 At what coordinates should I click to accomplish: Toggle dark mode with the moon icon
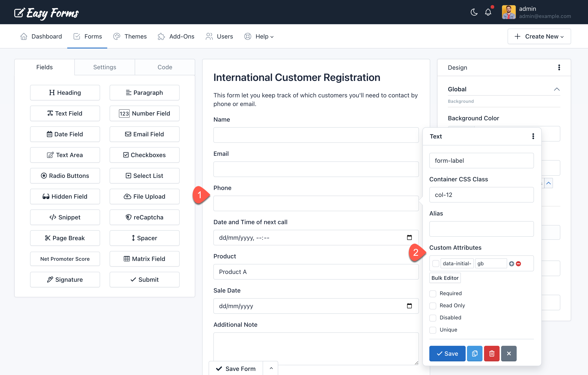[x=474, y=12]
